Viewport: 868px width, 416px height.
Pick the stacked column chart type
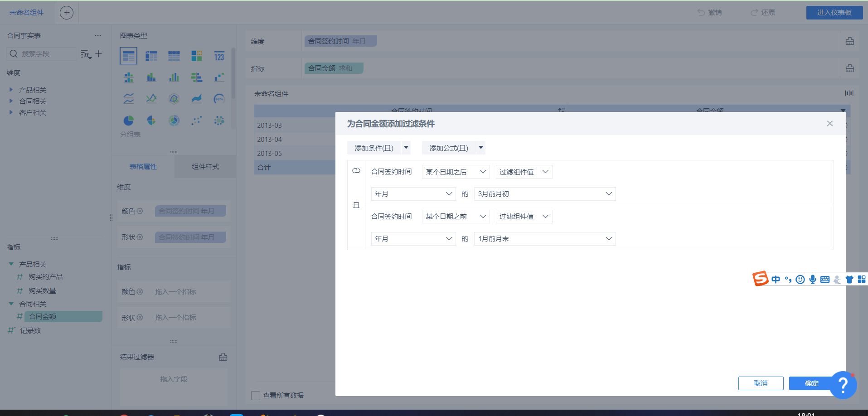click(x=151, y=77)
